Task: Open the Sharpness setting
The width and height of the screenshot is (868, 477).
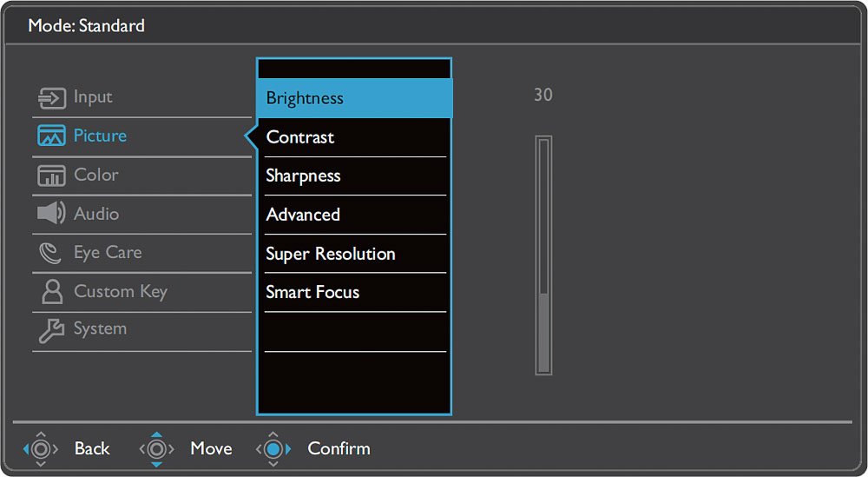Action: (x=354, y=176)
